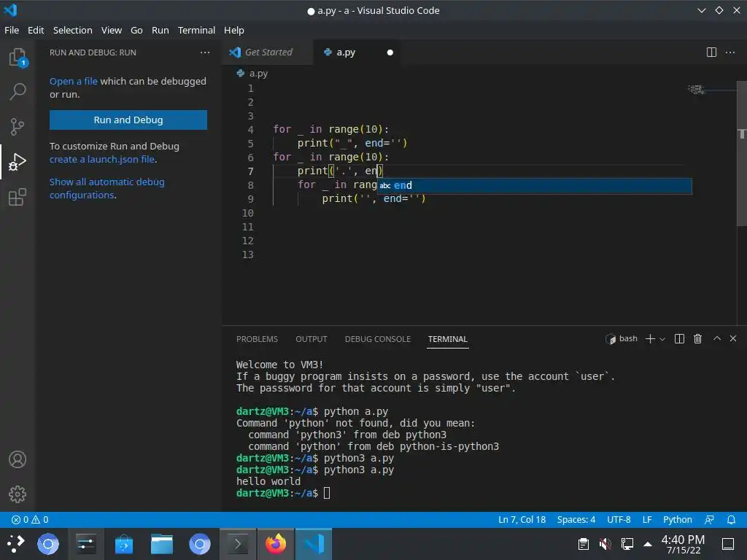Viewport: 747px width, 560px height.
Task: Select the TERMINAL panel tab
Action: tap(447, 339)
